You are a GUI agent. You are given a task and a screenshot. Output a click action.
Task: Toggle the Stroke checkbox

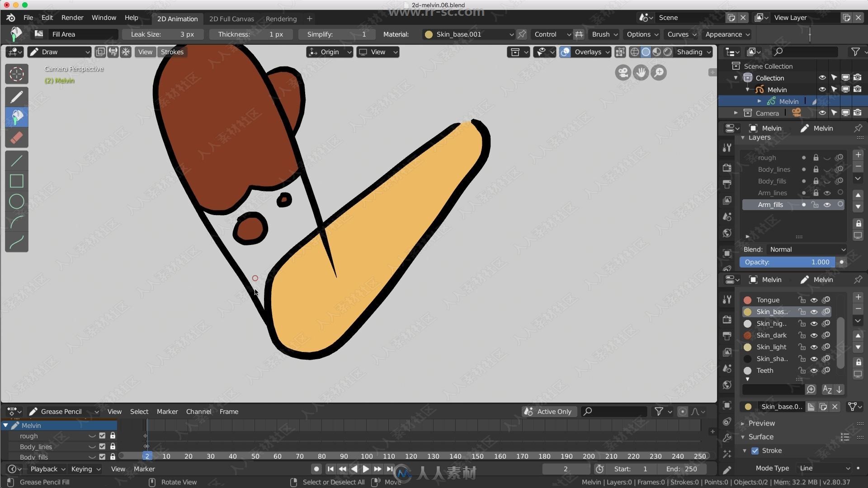click(755, 450)
